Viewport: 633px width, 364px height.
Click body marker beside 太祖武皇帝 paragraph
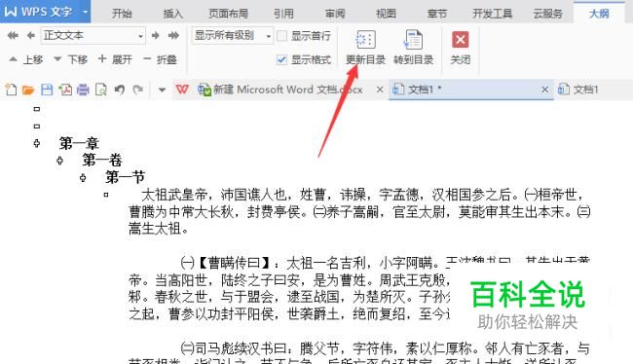tap(106, 195)
